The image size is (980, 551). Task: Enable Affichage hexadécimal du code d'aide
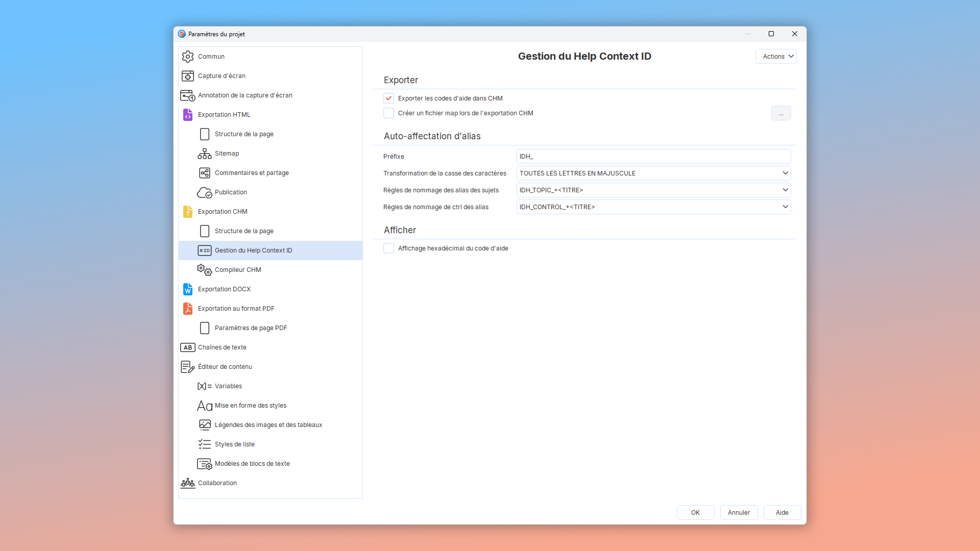(x=388, y=248)
